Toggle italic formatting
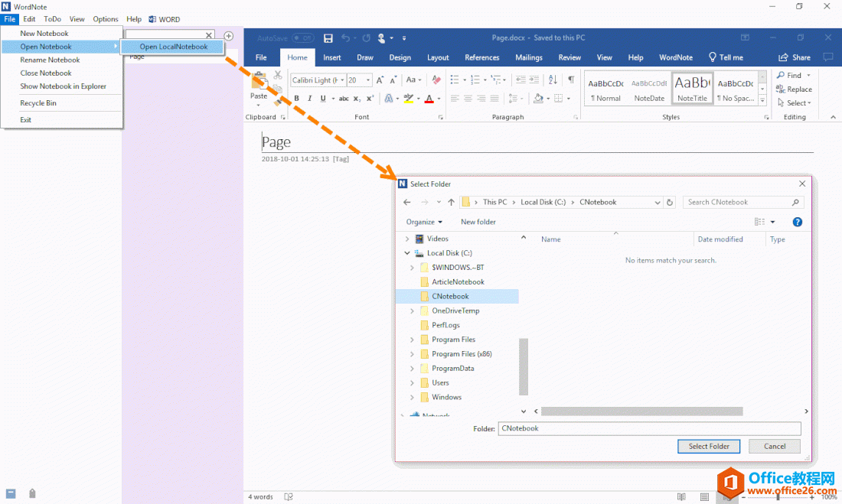This screenshot has height=504, width=842. click(x=309, y=98)
